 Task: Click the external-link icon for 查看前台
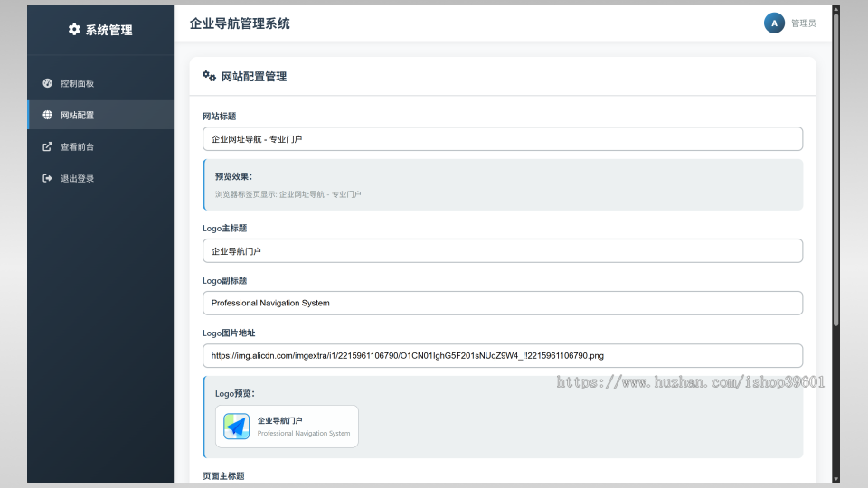[x=48, y=146]
